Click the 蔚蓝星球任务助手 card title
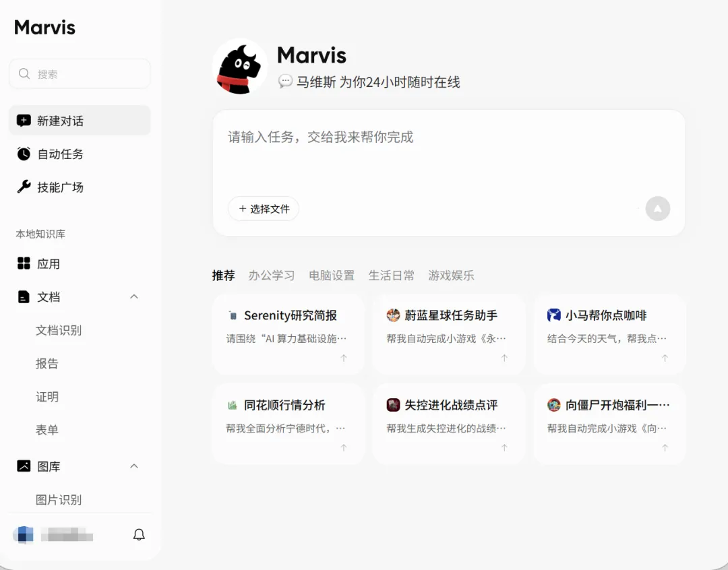 click(451, 315)
